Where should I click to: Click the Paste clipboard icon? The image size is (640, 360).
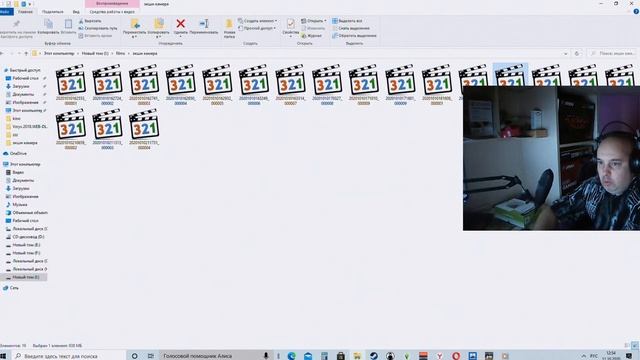68,24
